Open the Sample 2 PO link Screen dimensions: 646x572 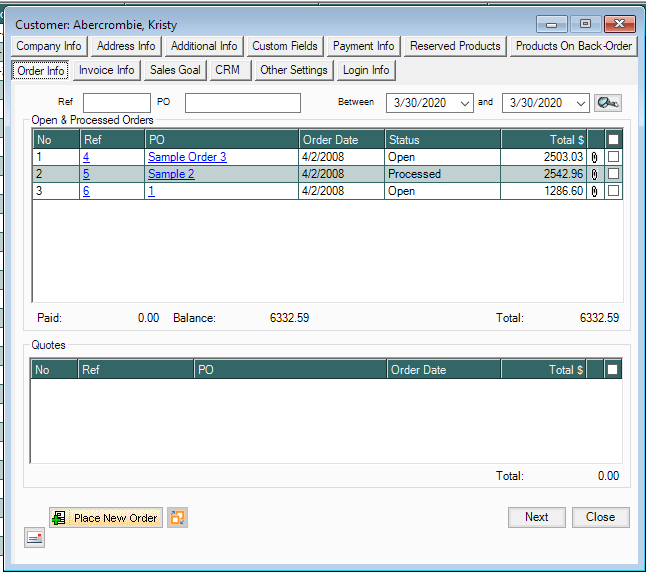[171, 174]
